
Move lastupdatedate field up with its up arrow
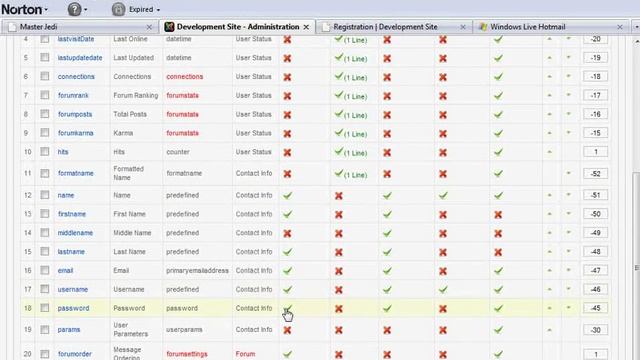(549, 58)
